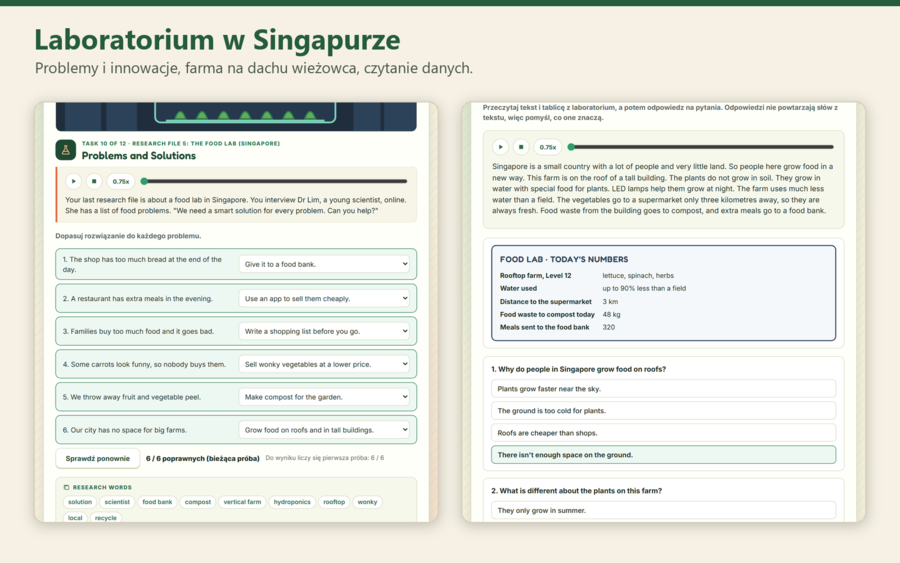Click research word 'food bank'

pyautogui.click(x=157, y=502)
